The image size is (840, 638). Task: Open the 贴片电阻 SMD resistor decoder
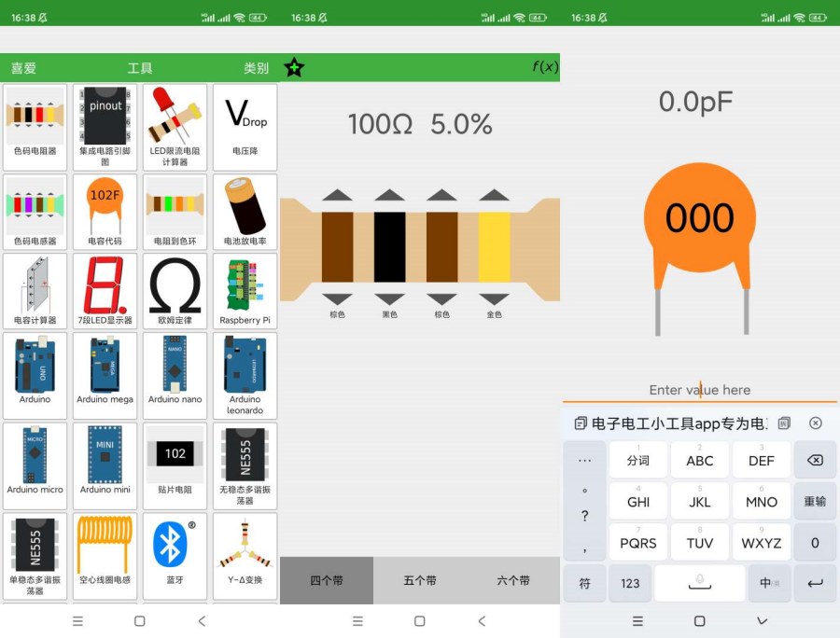[x=175, y=464]
